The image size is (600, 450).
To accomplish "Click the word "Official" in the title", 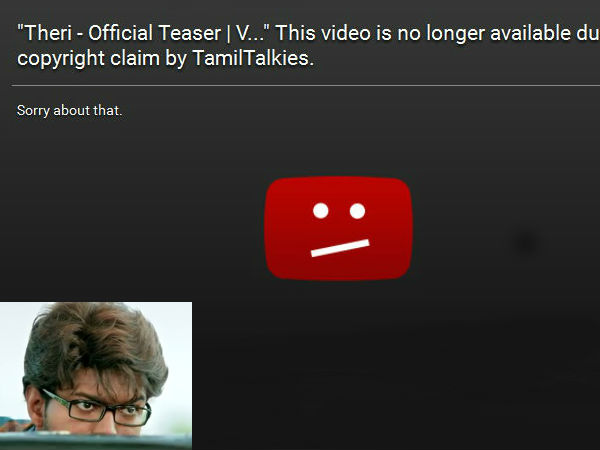I will click(121, 33).
